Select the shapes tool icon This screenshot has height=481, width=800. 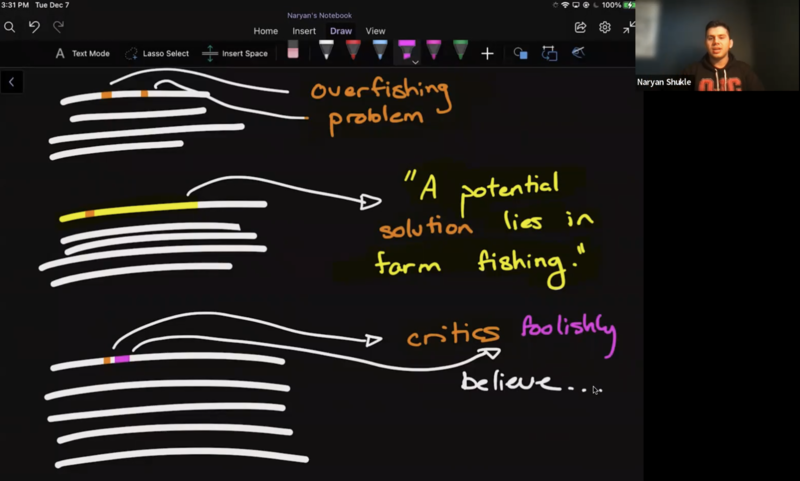[x=520, y=53]
